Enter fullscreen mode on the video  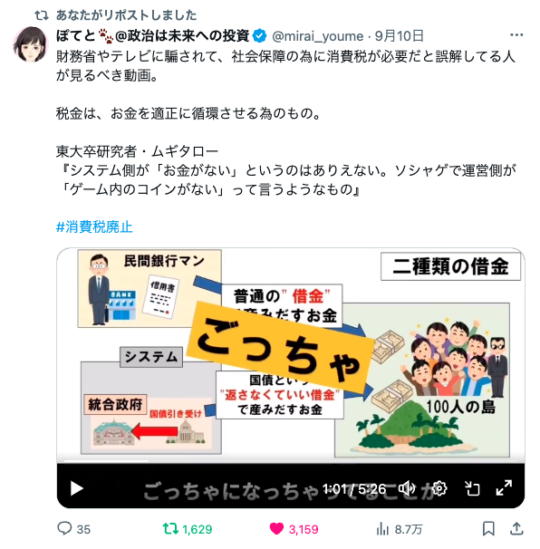(504, 488)
